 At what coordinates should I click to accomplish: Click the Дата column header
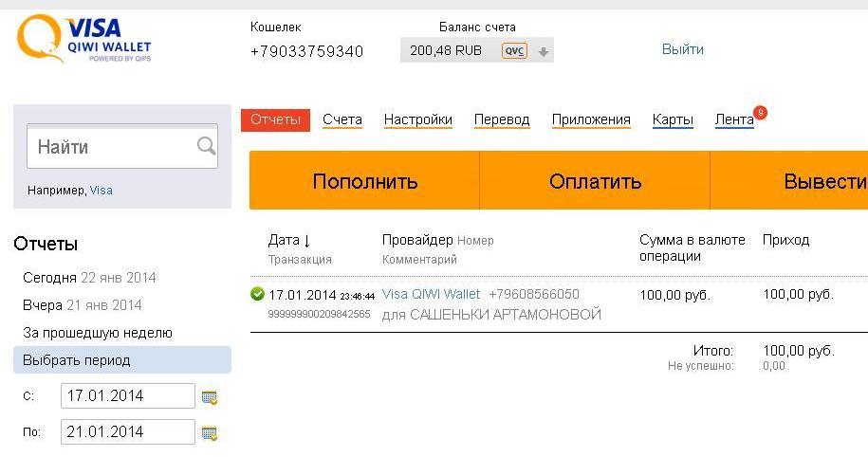[284, 240]
